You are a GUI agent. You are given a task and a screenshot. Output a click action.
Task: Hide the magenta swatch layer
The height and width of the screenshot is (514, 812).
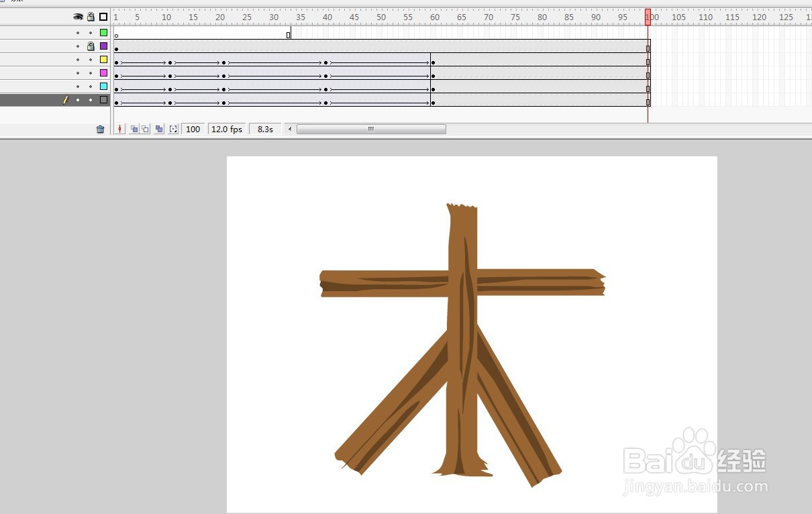pyautogui.click(x=78, y=73)
